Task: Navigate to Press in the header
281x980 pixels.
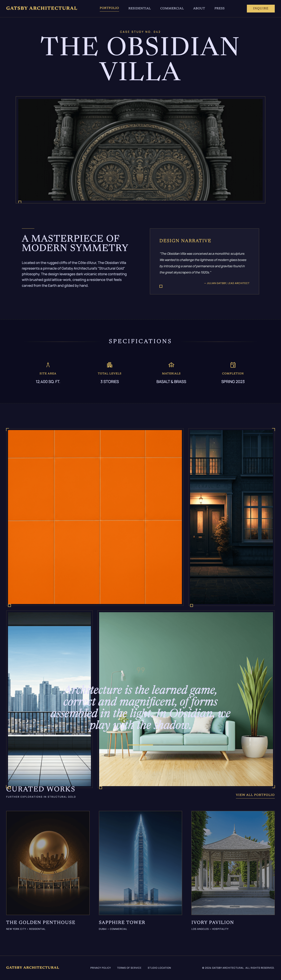Action: click(x=219, y=8)
